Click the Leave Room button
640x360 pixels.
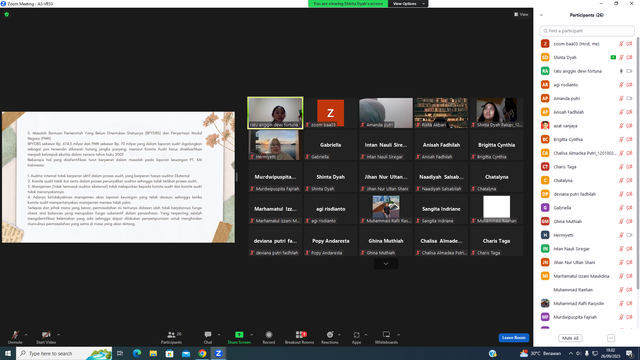point(513,338)
